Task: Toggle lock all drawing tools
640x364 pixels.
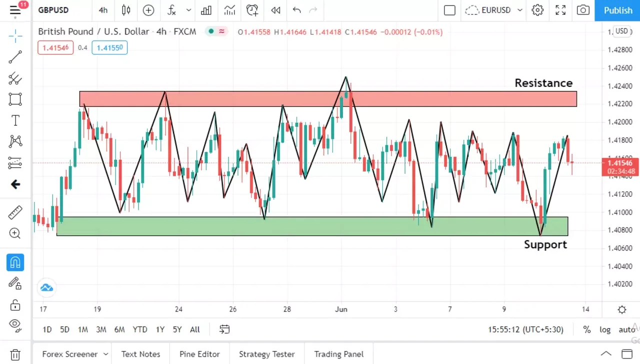Action: coord(15,305)
